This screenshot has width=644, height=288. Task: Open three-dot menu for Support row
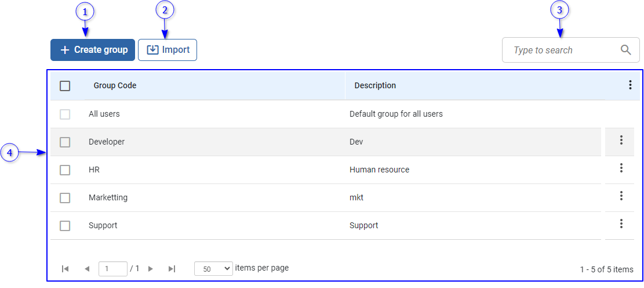point(621,224)
